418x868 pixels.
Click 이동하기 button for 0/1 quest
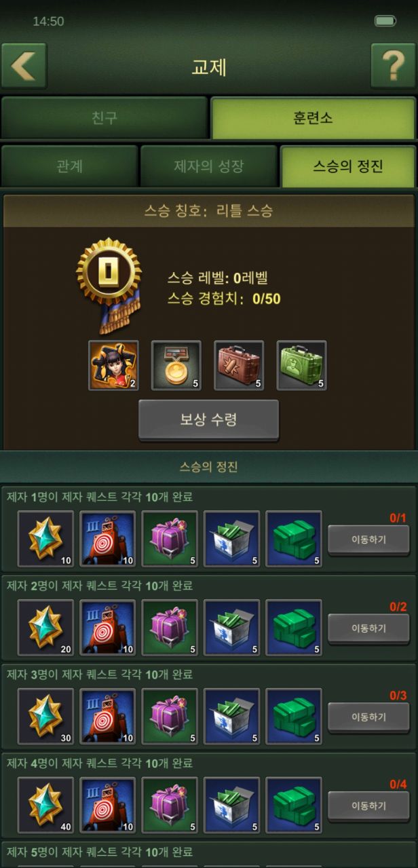click(368, 540)
